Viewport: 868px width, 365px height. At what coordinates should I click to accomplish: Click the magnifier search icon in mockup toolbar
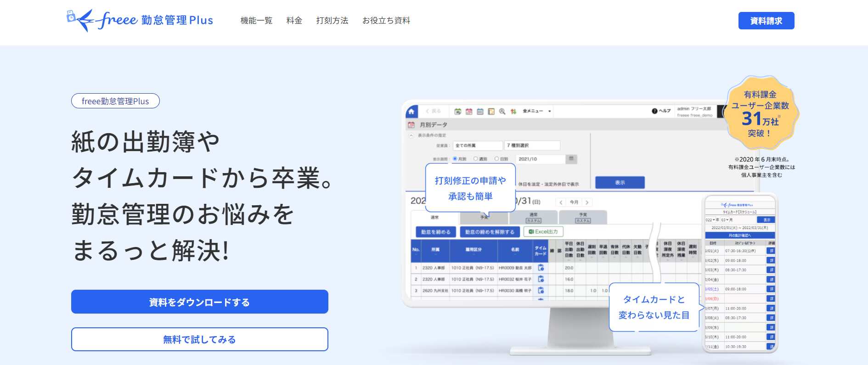(x=502, y=111)
